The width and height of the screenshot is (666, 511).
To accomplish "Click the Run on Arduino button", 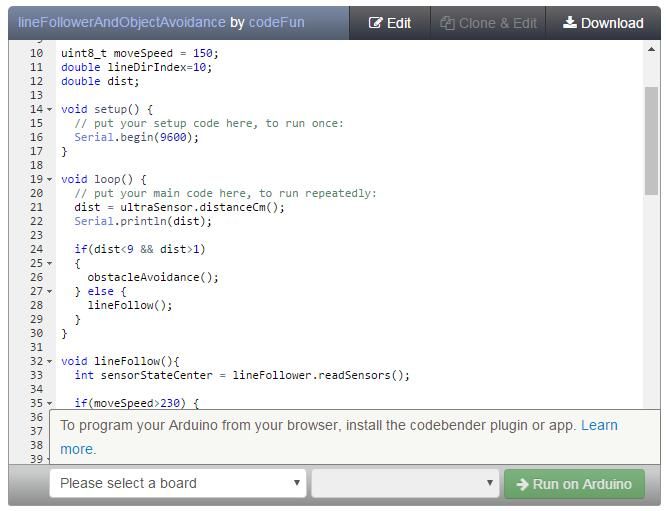I will pyautogui.click(x=574, y=484).
